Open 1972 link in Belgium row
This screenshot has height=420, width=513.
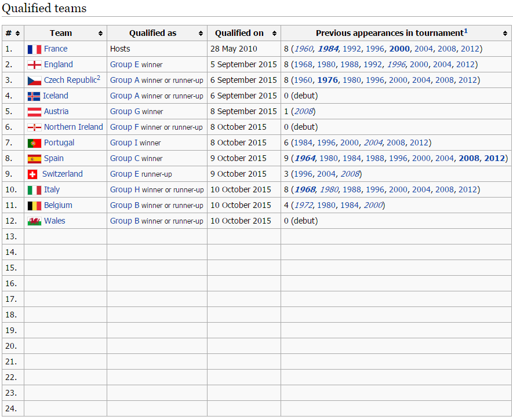[304, 205]
